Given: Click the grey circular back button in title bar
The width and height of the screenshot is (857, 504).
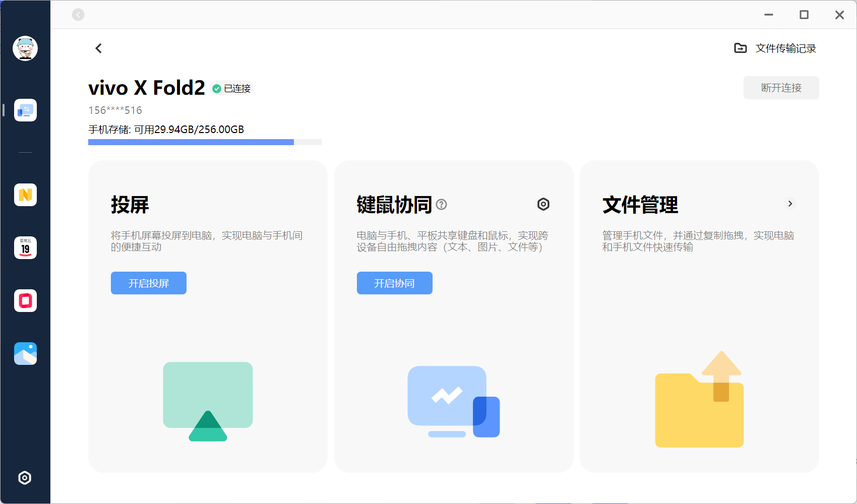Looking at the screenshot, I should (x=78, y=15).
